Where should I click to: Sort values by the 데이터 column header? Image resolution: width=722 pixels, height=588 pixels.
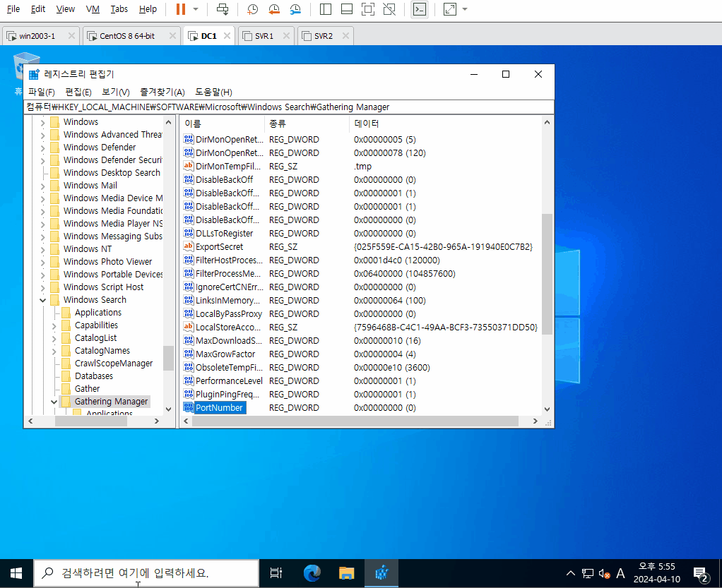click(445, 124)
